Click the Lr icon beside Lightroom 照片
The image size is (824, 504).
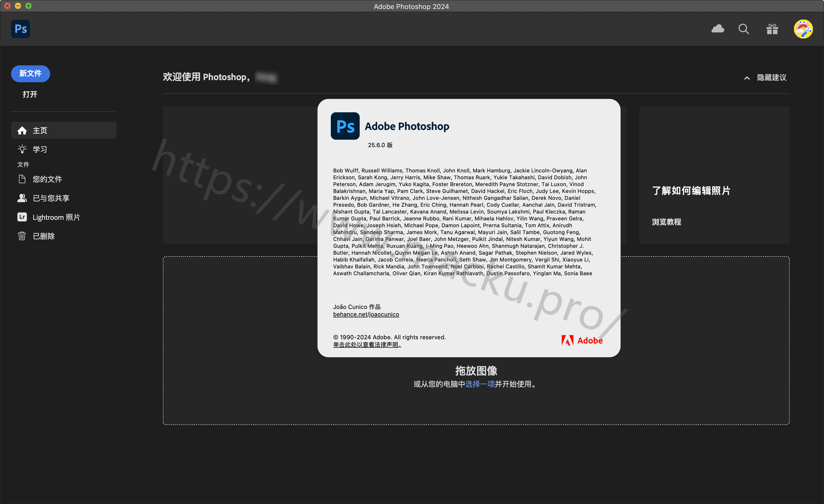point(22,217)
